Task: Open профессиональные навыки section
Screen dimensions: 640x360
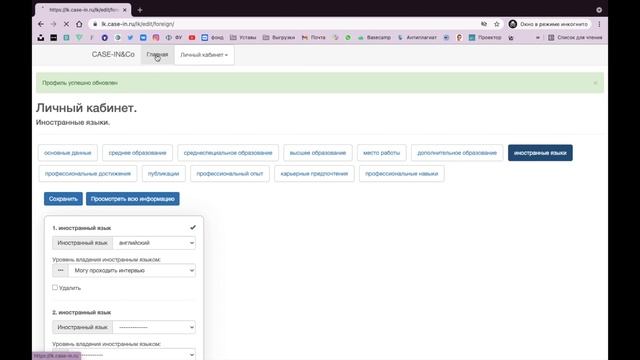Action: tap(402, 173)
